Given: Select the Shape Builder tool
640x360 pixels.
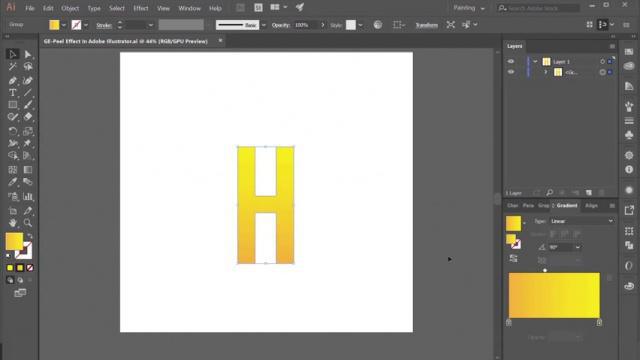Looking at the screenshot, I should (x=12, y=156).
